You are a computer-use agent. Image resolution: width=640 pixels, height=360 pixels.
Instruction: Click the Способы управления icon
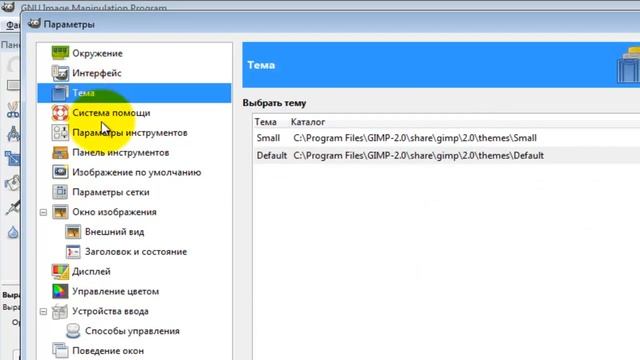[73, 331]
